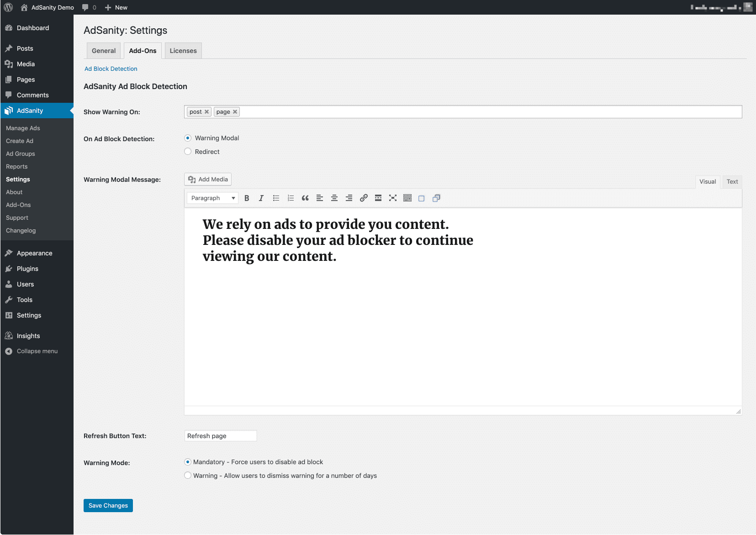Open AdSanity Settings submenu item
Screen dimensions: 756x535
pyautogui.click(x=18, y=180)
